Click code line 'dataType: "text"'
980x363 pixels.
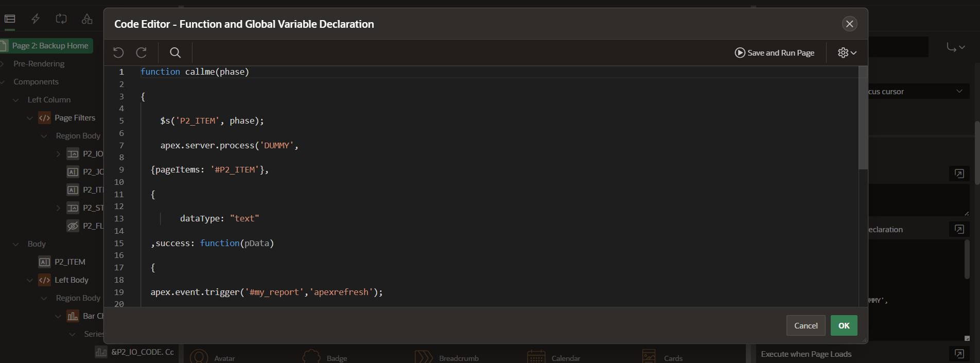220,218
